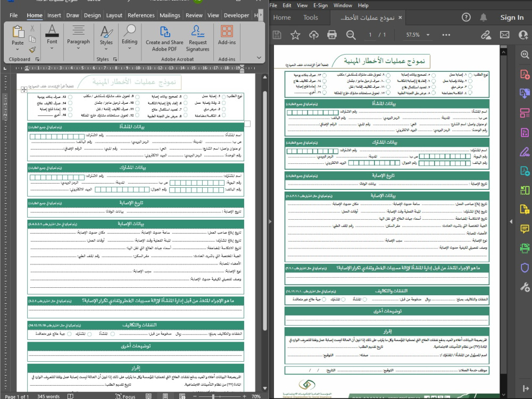
Task: Click the Print icon in Acrobat toolbar
Action: pos(332,35)
